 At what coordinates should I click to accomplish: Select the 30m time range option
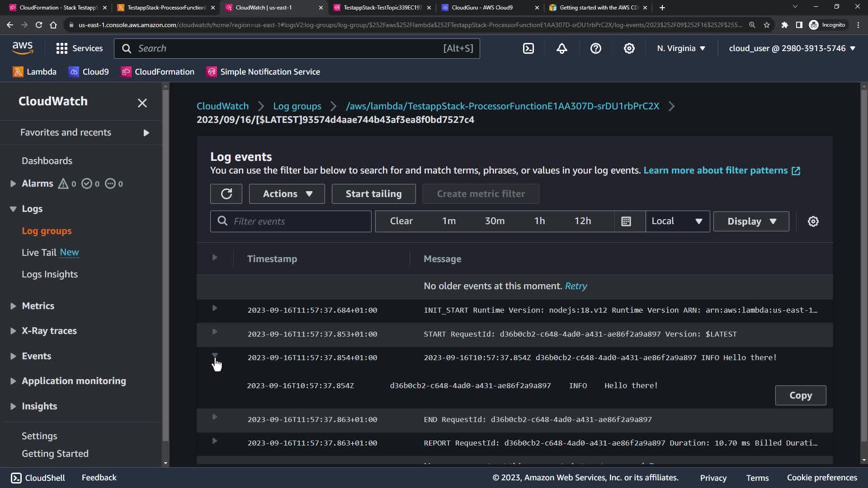click(x=495, y=221)
